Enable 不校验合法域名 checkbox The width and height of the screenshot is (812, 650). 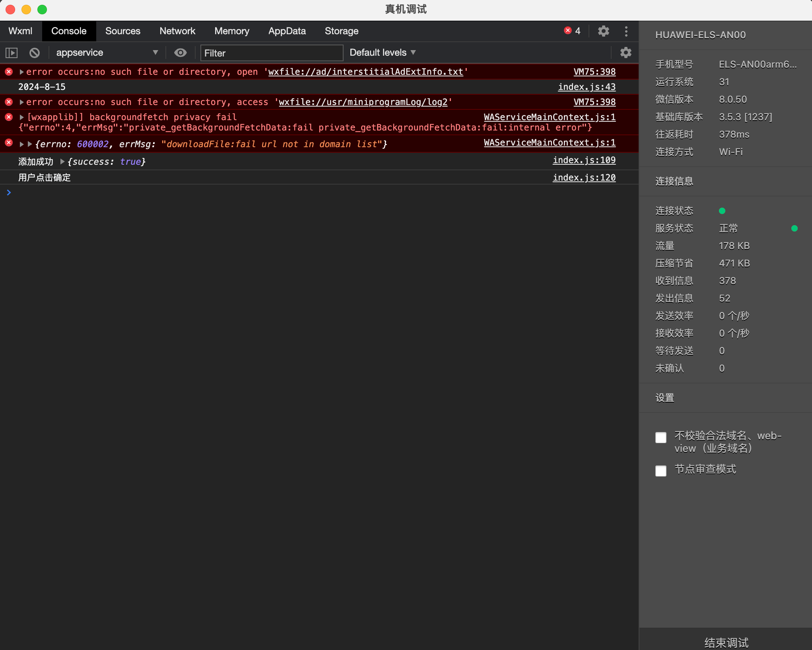[x=660, y=438]
